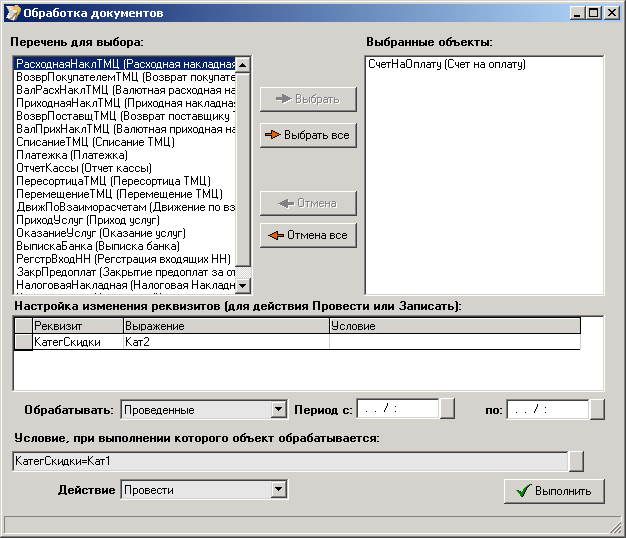
Task: Click the row selector for КатегСкидки row
Action: point(23,342)
